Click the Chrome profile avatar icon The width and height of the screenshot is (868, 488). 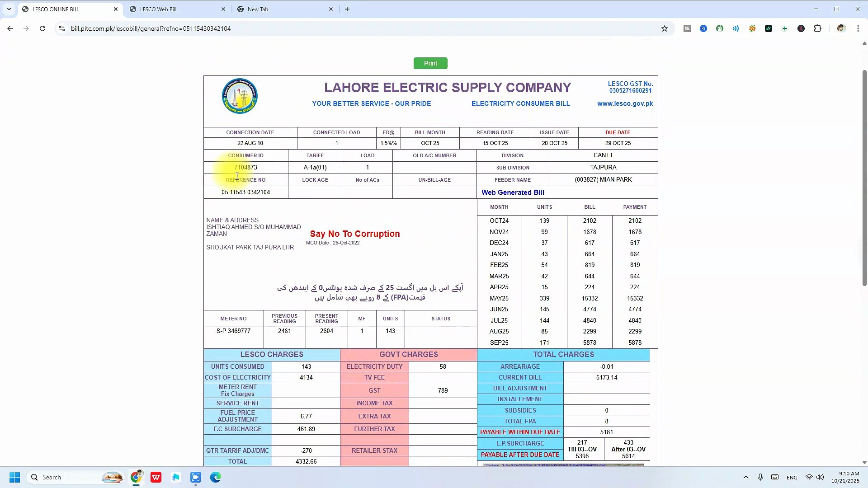[841, 28]
